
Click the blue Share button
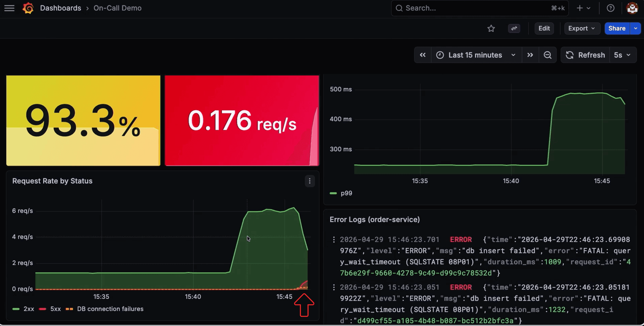pos(617,29)
